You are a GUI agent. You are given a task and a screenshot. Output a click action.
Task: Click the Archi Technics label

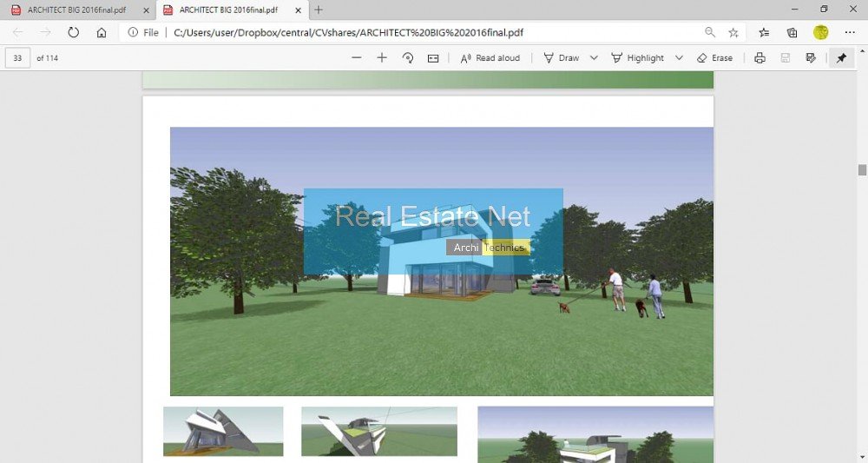point(488,248)
